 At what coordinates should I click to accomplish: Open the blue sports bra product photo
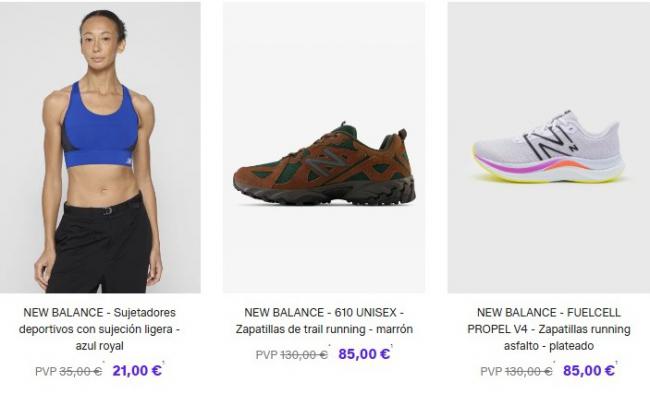(100, 147)
